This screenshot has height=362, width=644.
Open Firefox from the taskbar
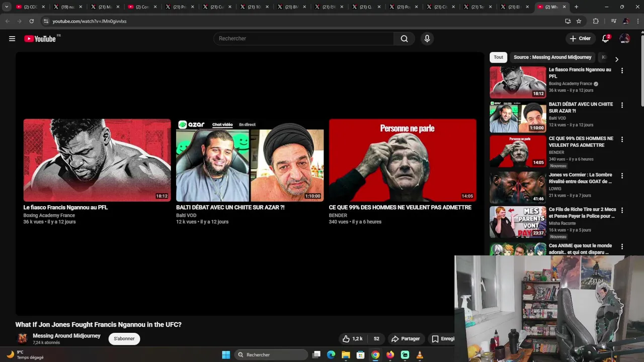pos(390,355)
